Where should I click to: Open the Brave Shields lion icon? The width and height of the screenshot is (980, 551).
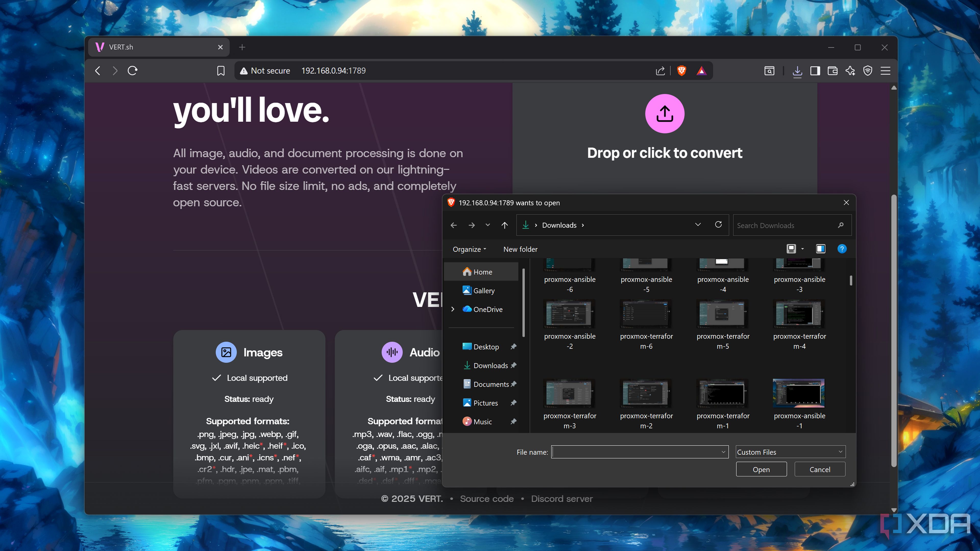click(x=681, y=71)
